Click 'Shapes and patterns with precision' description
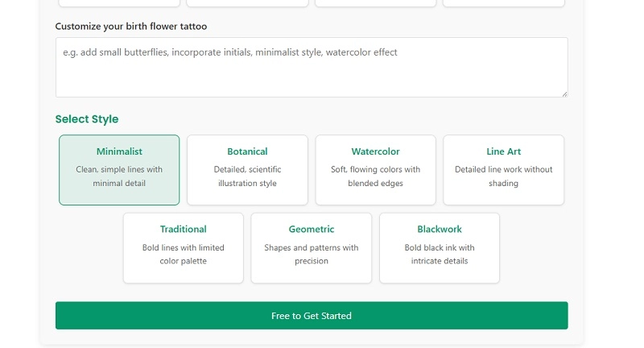The image size is (644, 348). 311,255
